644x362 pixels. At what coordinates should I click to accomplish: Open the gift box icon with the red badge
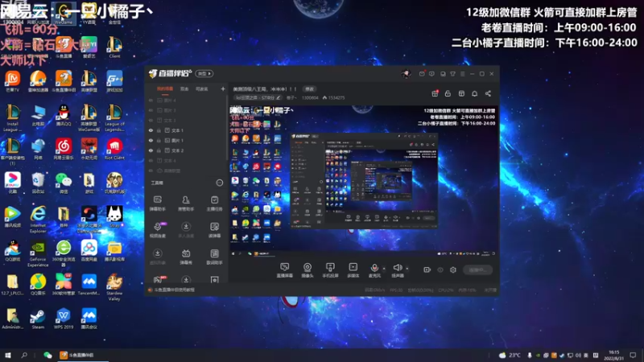point(435,93)
